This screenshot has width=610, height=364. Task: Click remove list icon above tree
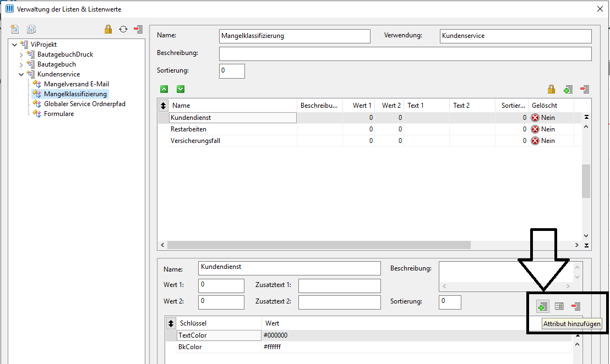[x=138, y=29]
